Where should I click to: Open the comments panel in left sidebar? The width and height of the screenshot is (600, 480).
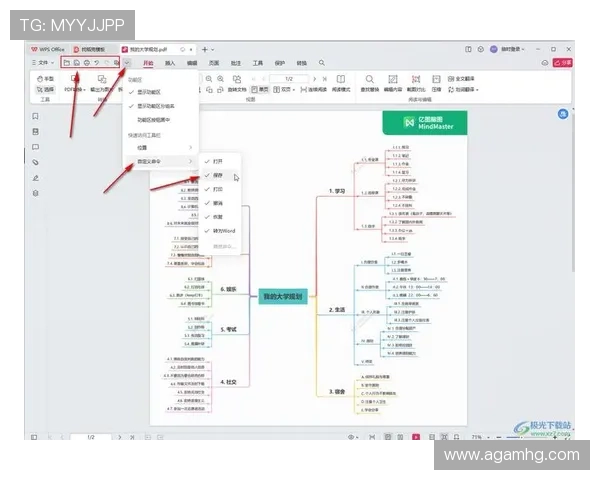pyautogui.click(x=36, y=145)
